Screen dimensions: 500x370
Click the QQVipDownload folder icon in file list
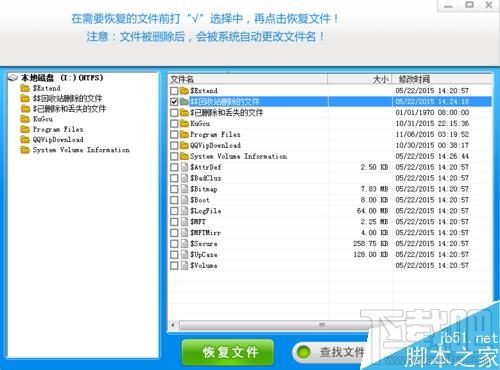[184, 145]
